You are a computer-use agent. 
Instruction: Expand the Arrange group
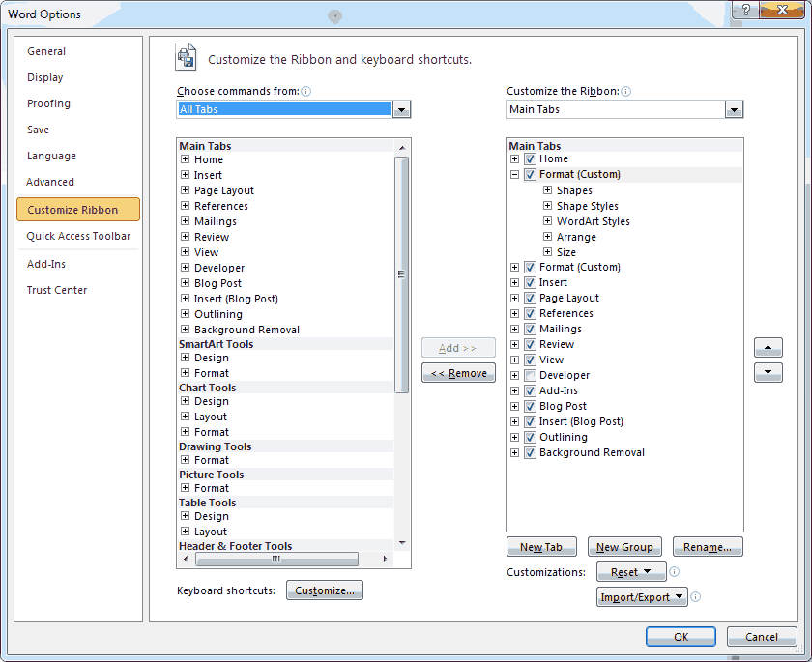tap(547, 237)
